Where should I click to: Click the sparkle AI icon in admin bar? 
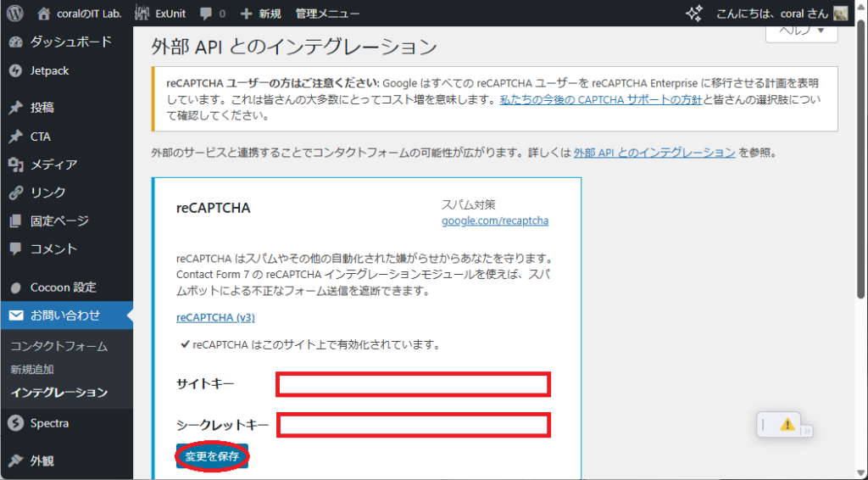point(694,14)
